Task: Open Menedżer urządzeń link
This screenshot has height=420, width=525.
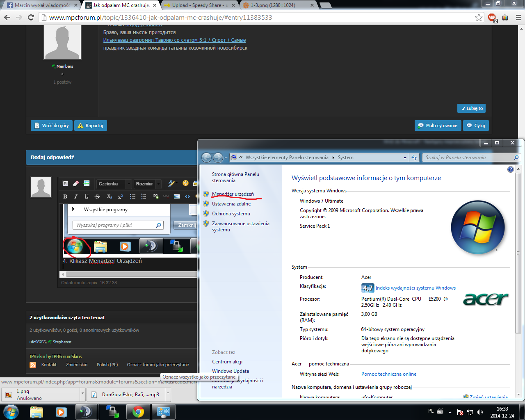Action: [233, 194]
